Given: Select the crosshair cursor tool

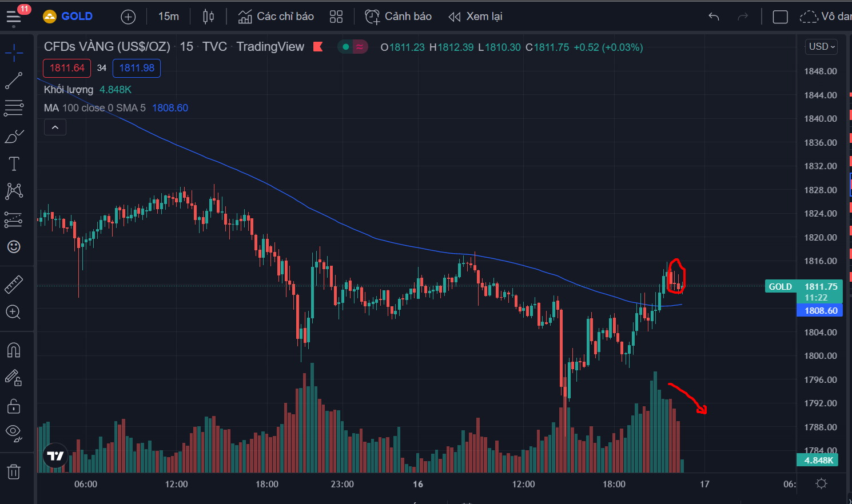Looking at the screenshot, I should tap(14, 53).
